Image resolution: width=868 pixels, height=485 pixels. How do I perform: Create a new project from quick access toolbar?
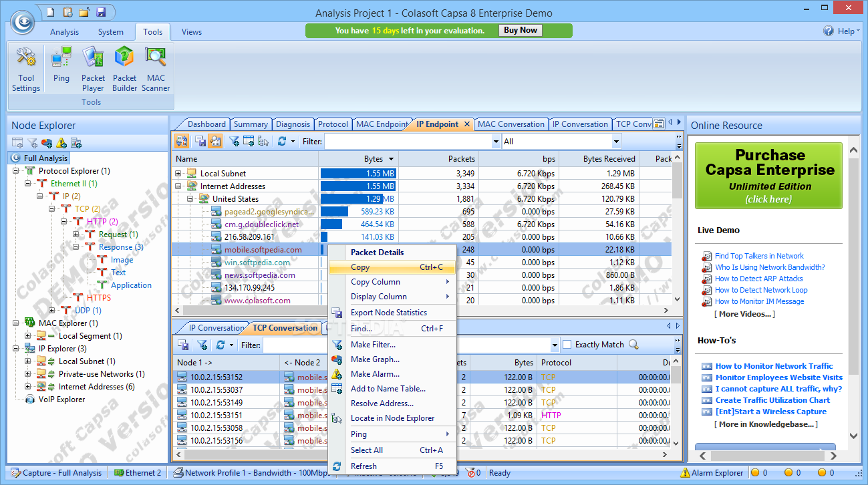[x=51, y=12]
